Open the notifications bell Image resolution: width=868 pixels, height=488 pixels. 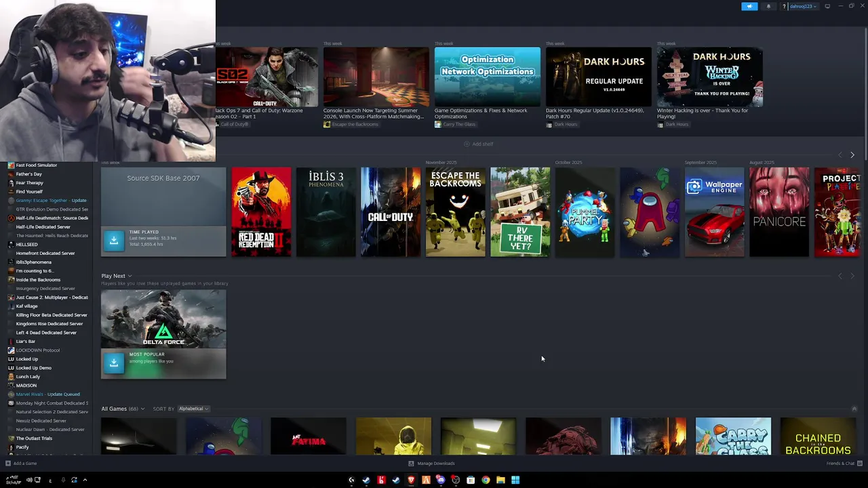tap(768, 6)
